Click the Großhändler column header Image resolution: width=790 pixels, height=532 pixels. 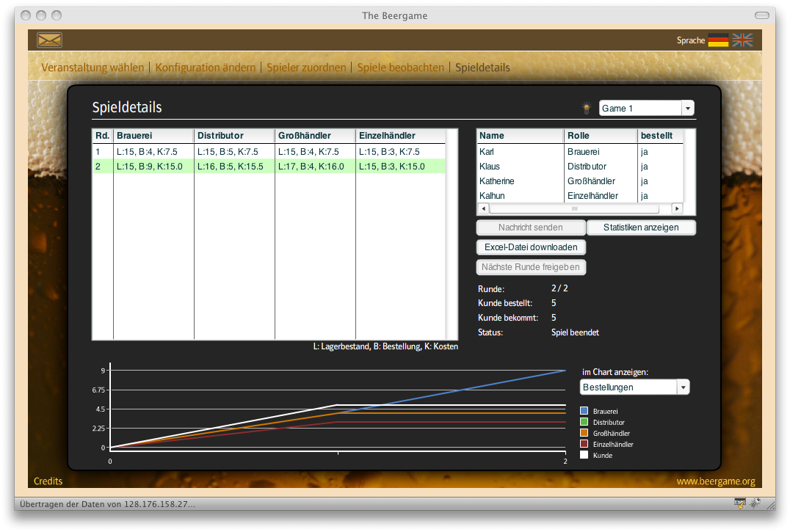[x=315, y=136]
